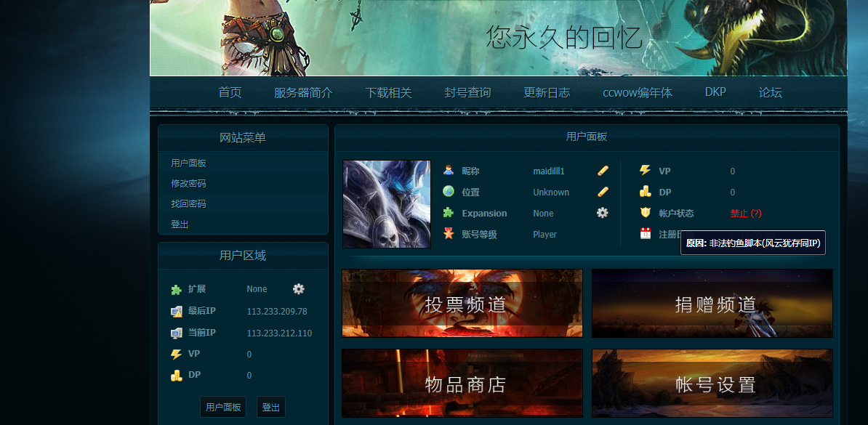Open the 物品商店 banner

click(x=462, y=384)
